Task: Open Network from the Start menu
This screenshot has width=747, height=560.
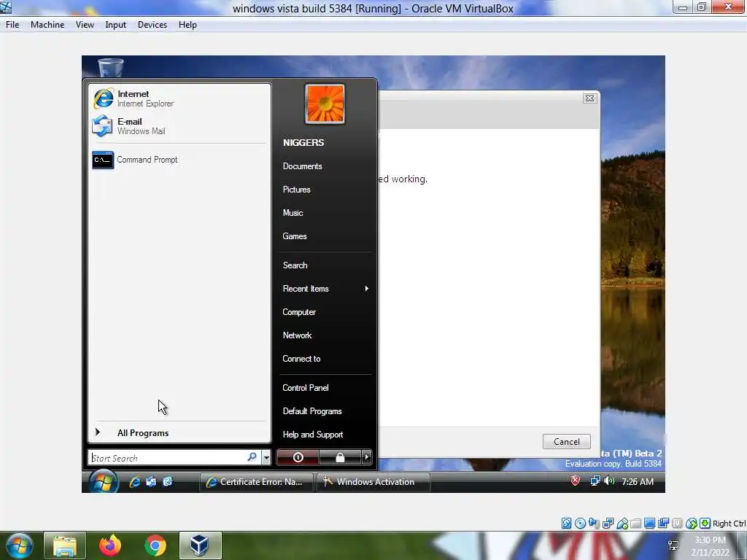Action: tap(298, 335)
